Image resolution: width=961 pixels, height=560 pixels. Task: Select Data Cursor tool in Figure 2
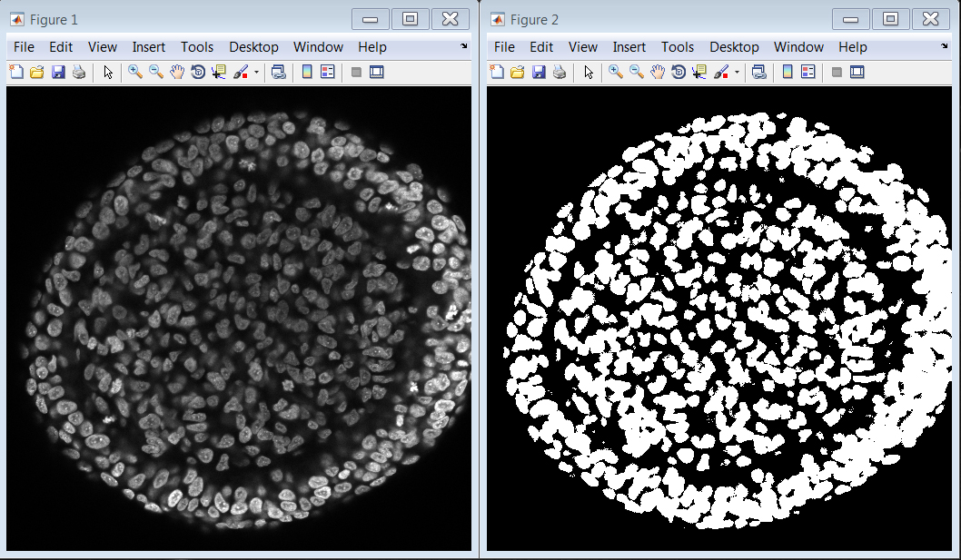(x=698, y=73)
